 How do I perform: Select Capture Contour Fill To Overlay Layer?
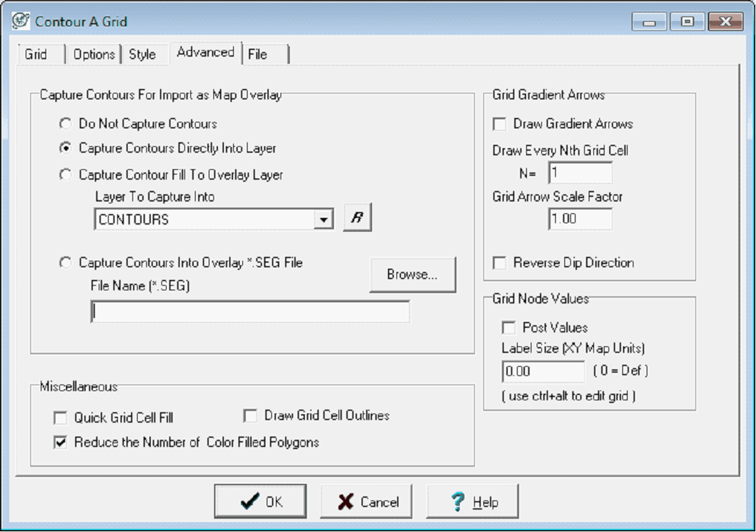pos(65,175)
